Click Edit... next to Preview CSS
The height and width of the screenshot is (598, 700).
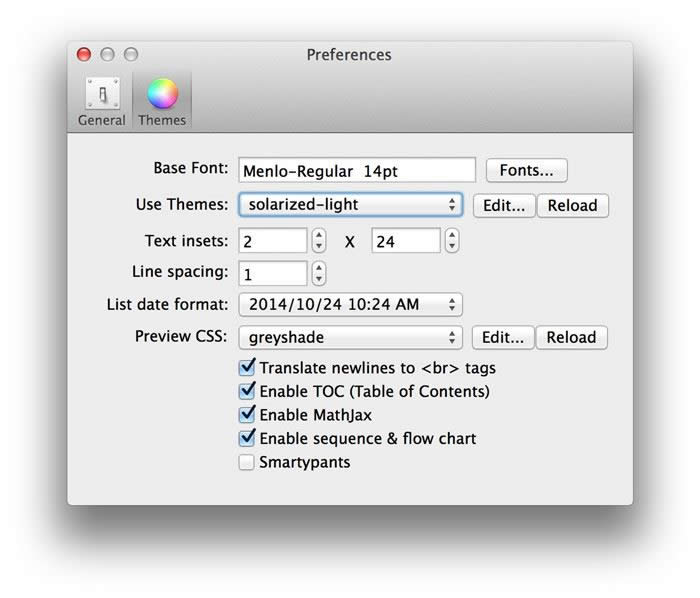tap(503, 338)
